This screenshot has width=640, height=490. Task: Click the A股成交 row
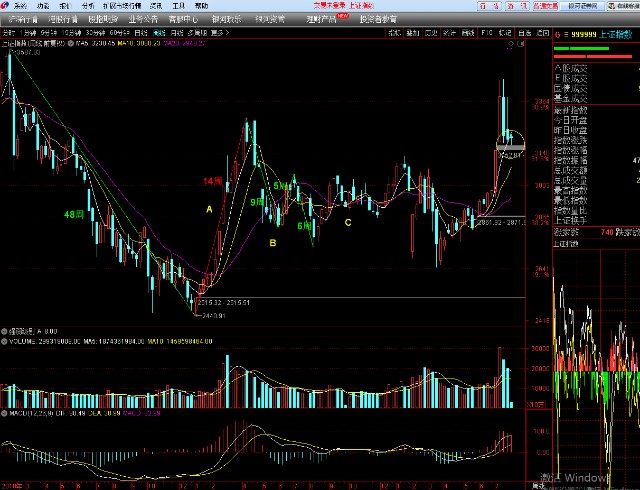point(596,68)
